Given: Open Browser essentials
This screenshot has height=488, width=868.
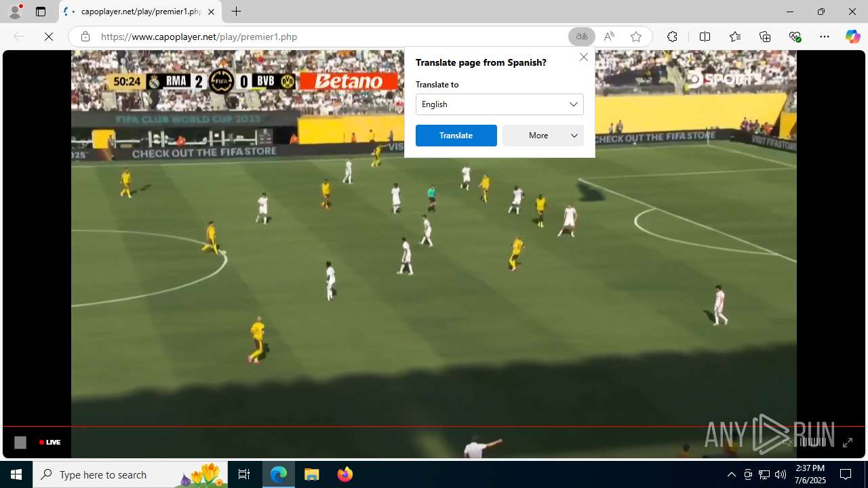Looking at the screenshot, I should pyautogui.click(x=795, y=37).
